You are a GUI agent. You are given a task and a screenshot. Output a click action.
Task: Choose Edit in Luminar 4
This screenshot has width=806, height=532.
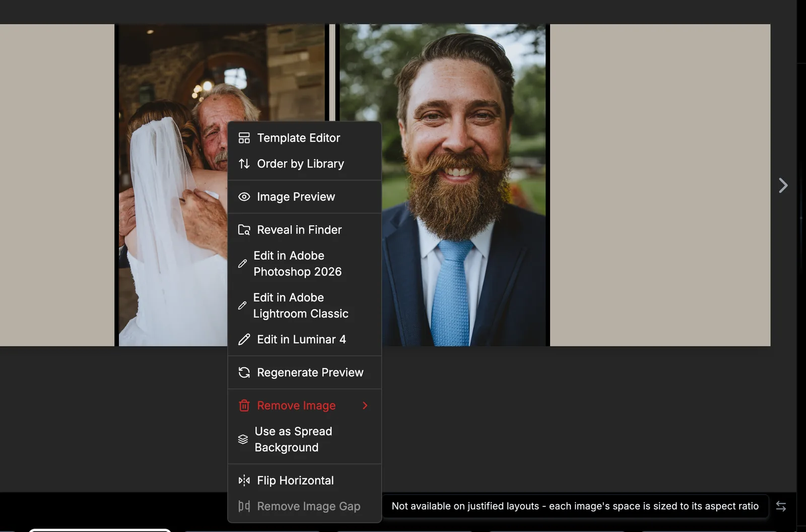[x=304, y=339]
